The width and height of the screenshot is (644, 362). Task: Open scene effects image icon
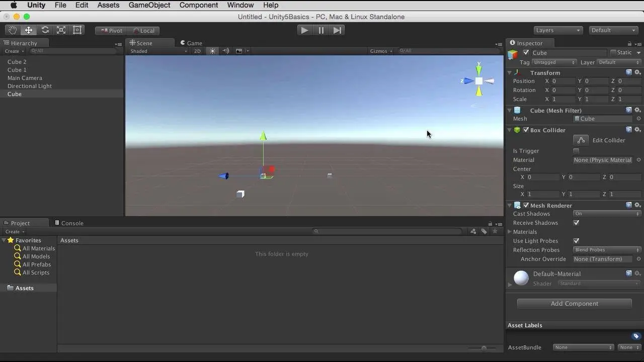(239, 51)
